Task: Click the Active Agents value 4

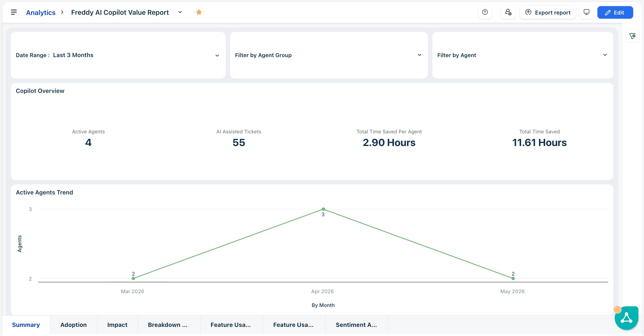Action: coord(88,143)
